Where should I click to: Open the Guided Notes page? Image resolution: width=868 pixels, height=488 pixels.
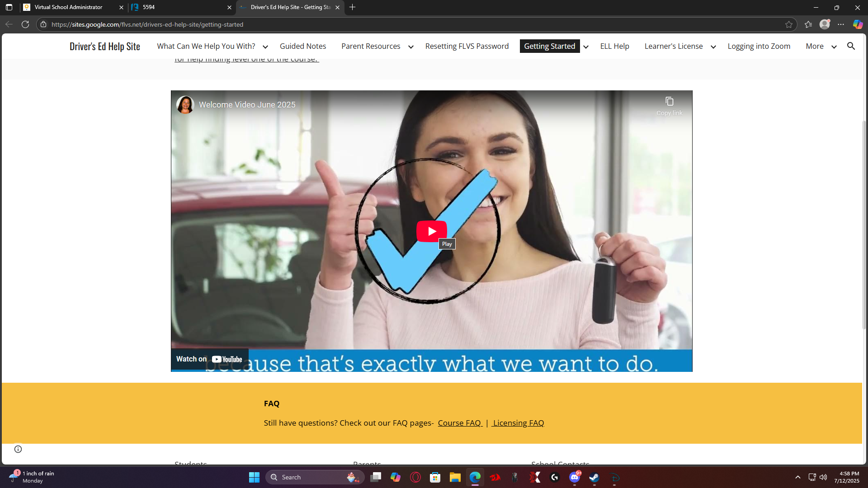coord(302,46)
